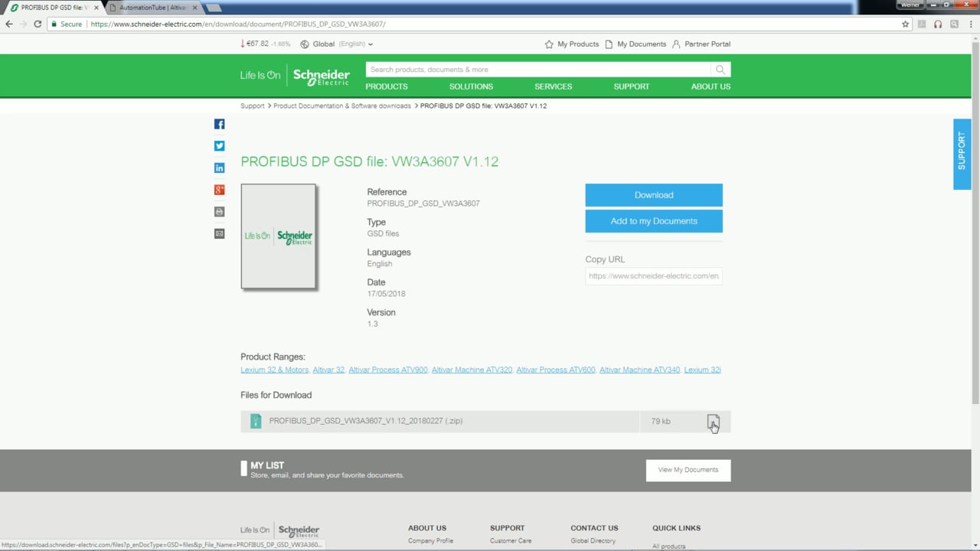Open Altivar Process ATV600 link
Screen dimensions: 980x551
pos(556,370)
